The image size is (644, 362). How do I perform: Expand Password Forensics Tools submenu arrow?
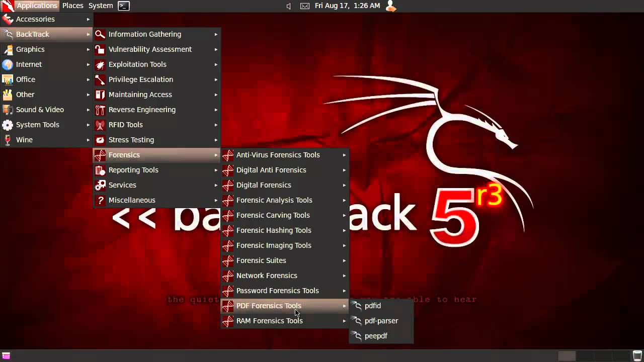click(345, 291)
